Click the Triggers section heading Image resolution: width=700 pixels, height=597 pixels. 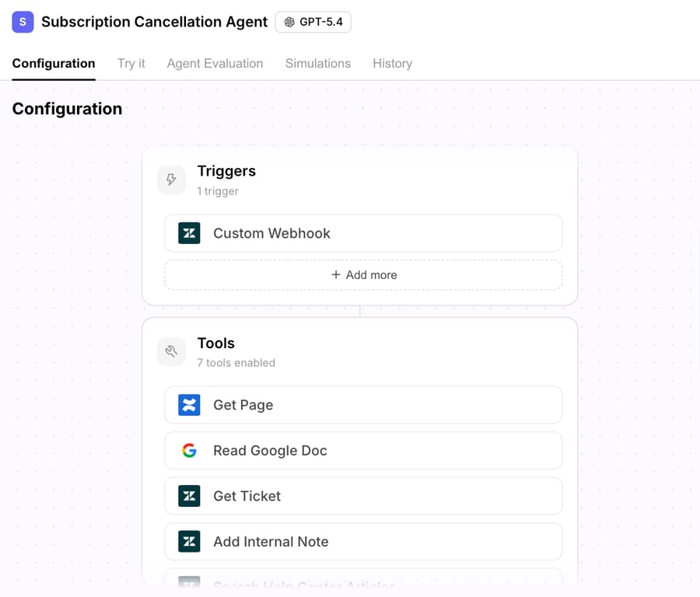(226, 171)
